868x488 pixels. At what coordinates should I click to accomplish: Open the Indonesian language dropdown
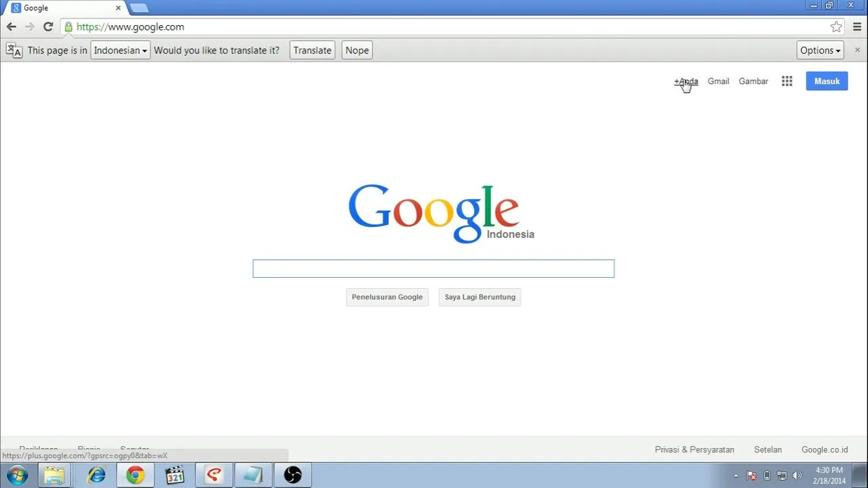click(120, 50)
